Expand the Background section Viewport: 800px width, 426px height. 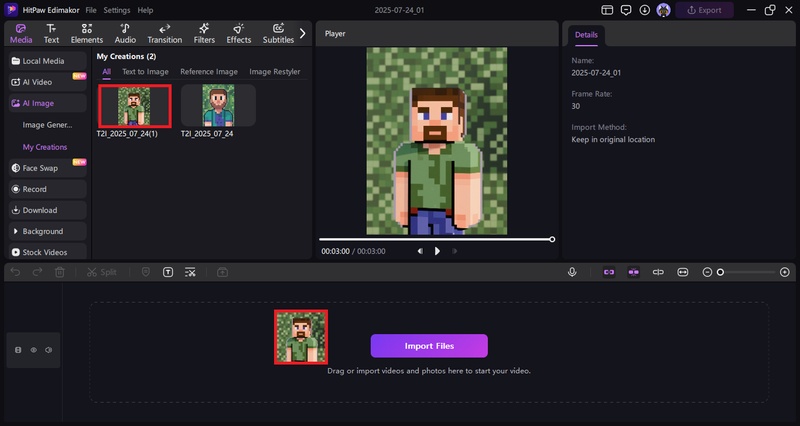47,231
